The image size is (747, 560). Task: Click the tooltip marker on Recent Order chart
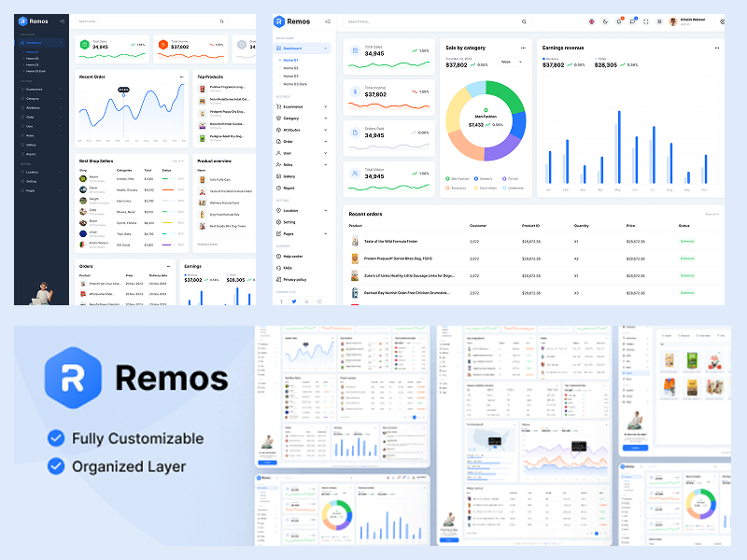tap(123, 94)
